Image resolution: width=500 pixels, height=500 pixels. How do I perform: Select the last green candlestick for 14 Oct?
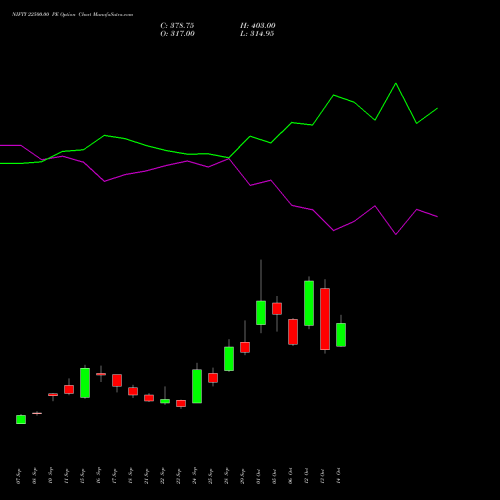pos(341,335)
